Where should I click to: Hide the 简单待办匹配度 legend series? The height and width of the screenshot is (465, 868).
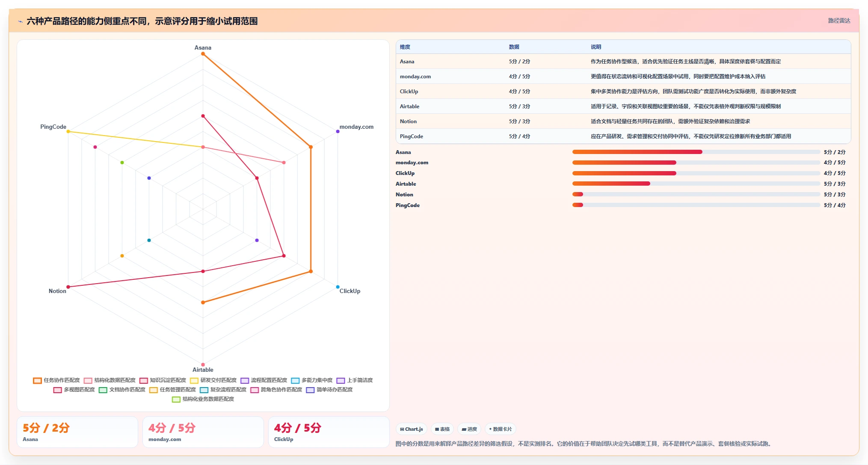pyautogui.click(x=329, y=390)
